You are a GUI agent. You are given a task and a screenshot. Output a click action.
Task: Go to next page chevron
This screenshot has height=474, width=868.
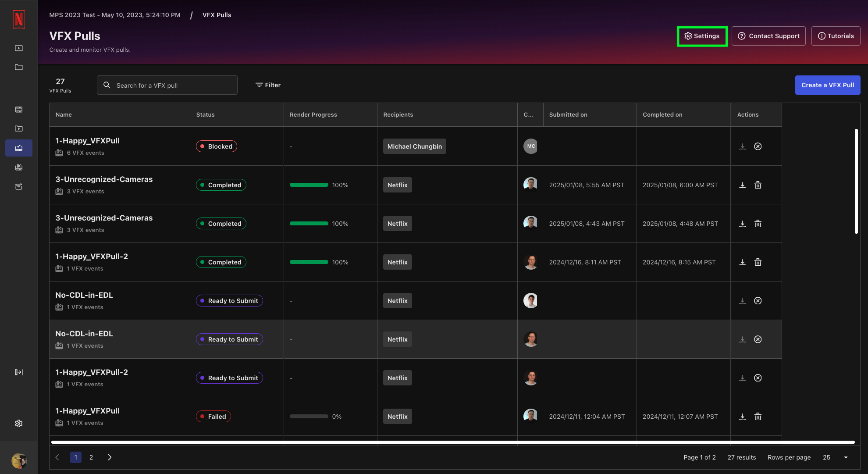point(110,457)
